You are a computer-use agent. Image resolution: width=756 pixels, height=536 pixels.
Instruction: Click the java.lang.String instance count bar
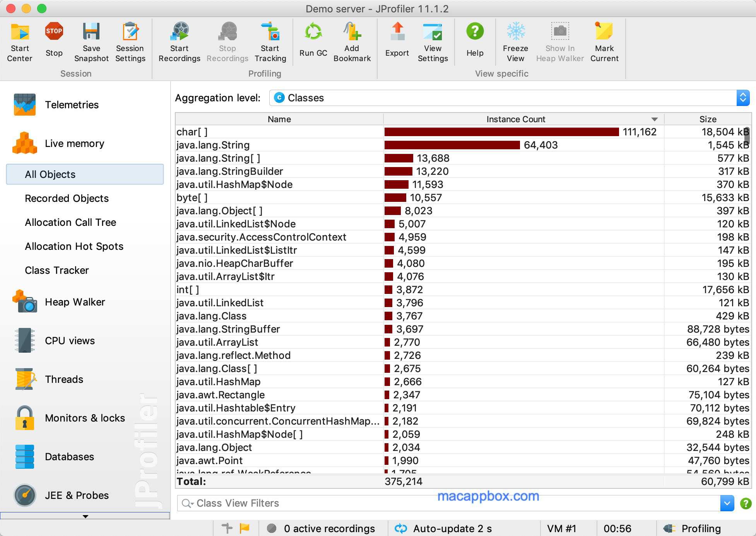pos(452,145)
